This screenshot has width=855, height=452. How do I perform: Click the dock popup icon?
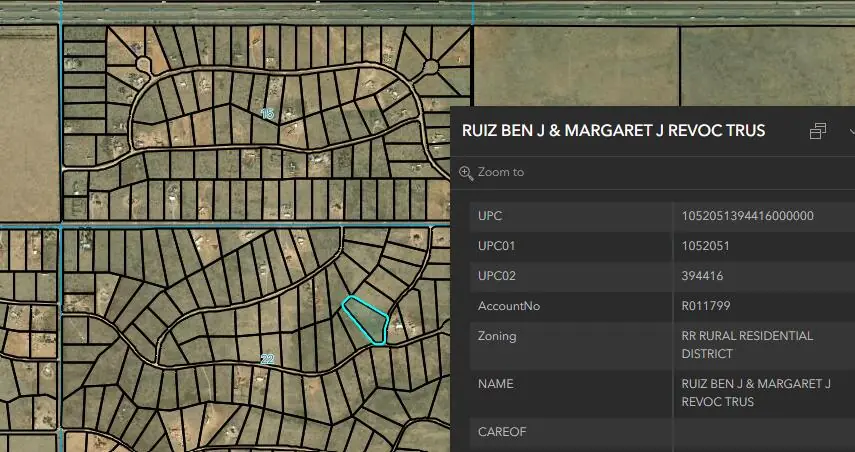tap(817, 131)
